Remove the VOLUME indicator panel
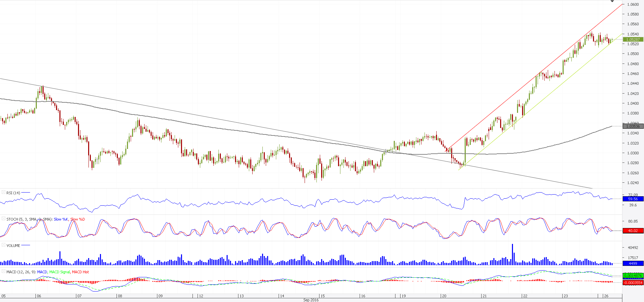Screen dimensions: 644x302 coord(3,245)
